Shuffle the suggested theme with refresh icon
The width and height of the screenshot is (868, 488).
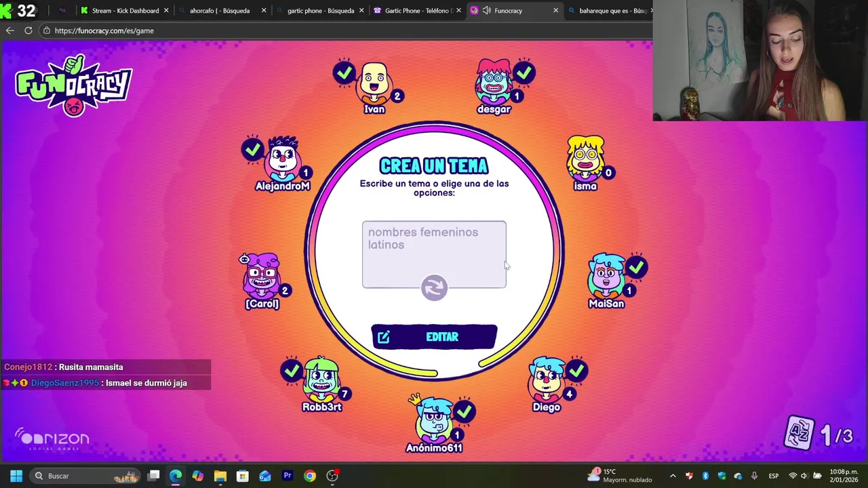click(x=434, y=287)
